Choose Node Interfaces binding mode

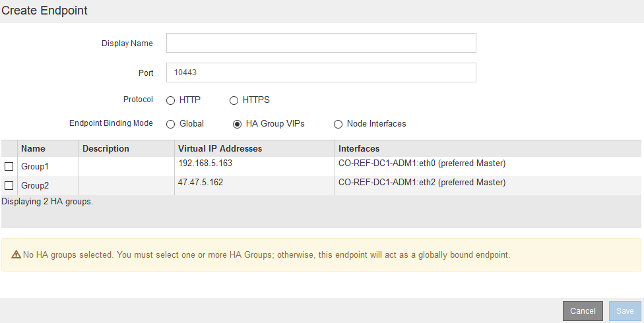pos(338,124)
